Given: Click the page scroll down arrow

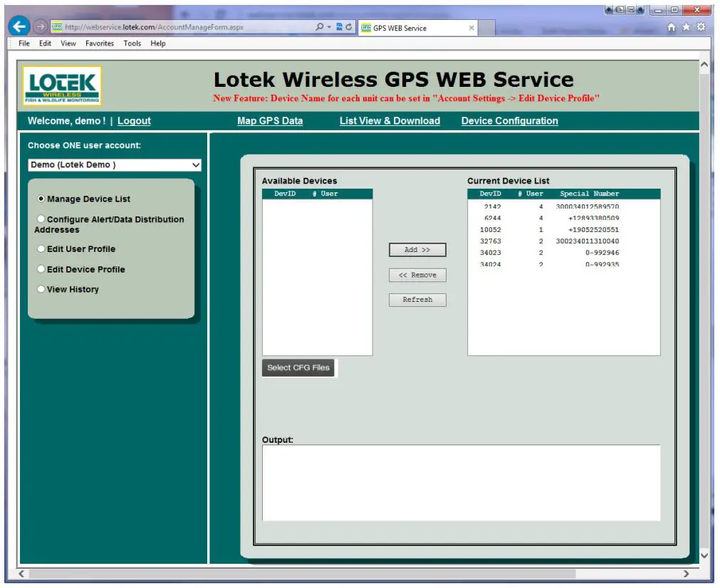Looking at the screenshot, I should point(704,555).
